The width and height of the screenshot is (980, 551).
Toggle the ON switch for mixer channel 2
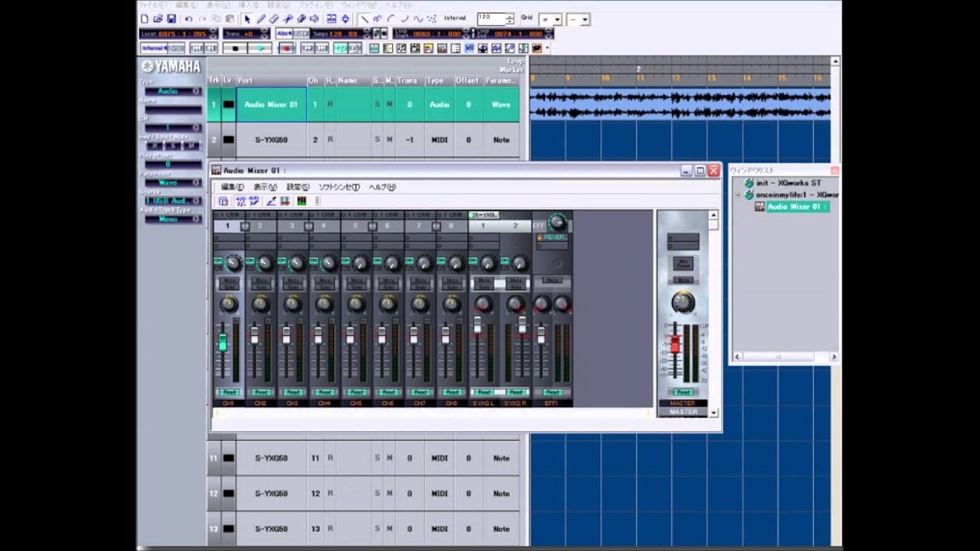tap(250, 261)
